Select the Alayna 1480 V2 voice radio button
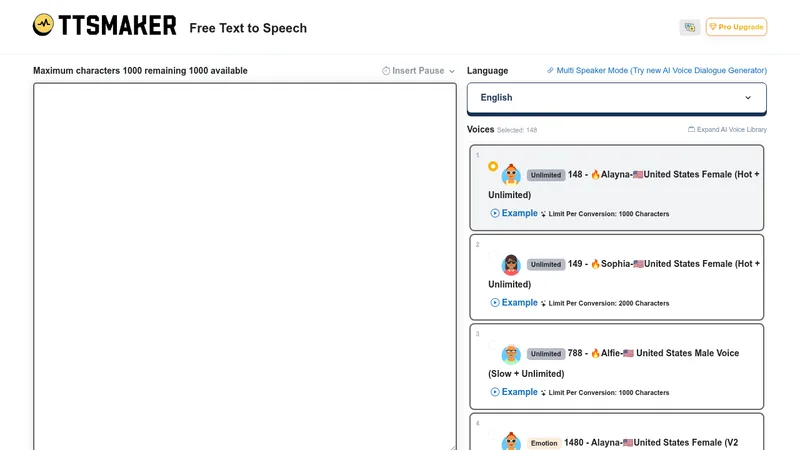The image size is (800, 450). coord(493,434)
